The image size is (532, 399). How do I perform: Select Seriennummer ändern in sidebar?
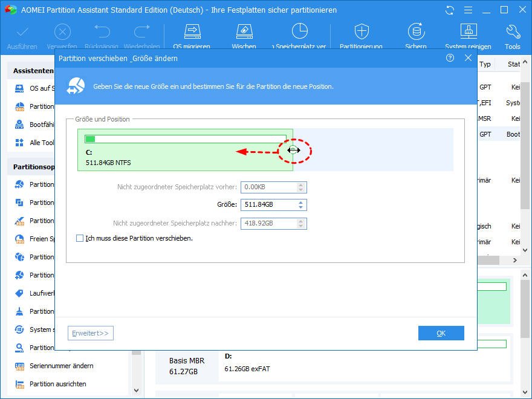(62, 366)
